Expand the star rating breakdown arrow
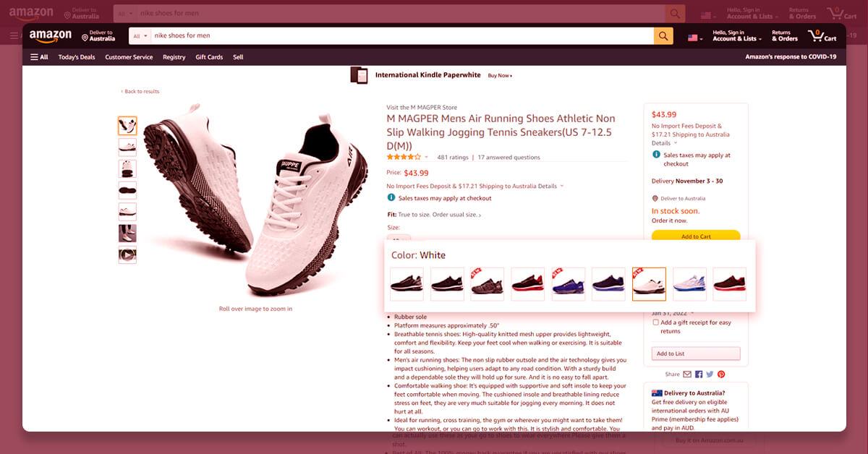The height and width of the screenshot is (454, 868). [x=427, y=157]
